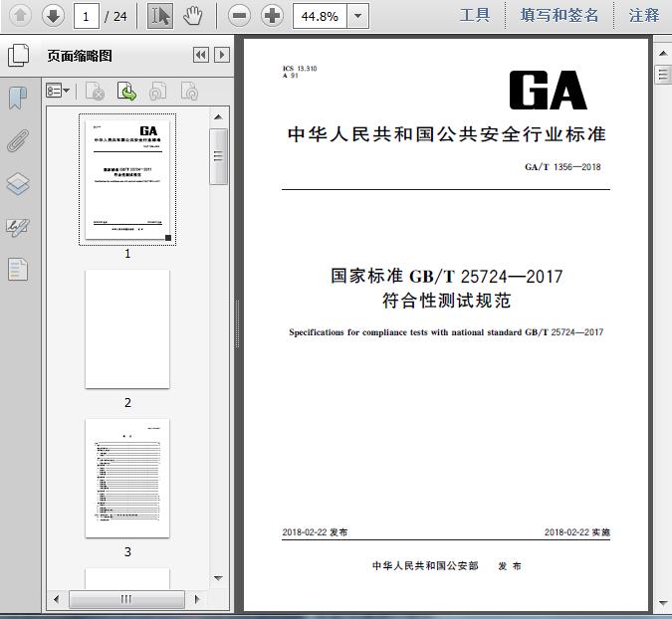Click the 44.8% zoom percentage field

click(x=319, y=15)
